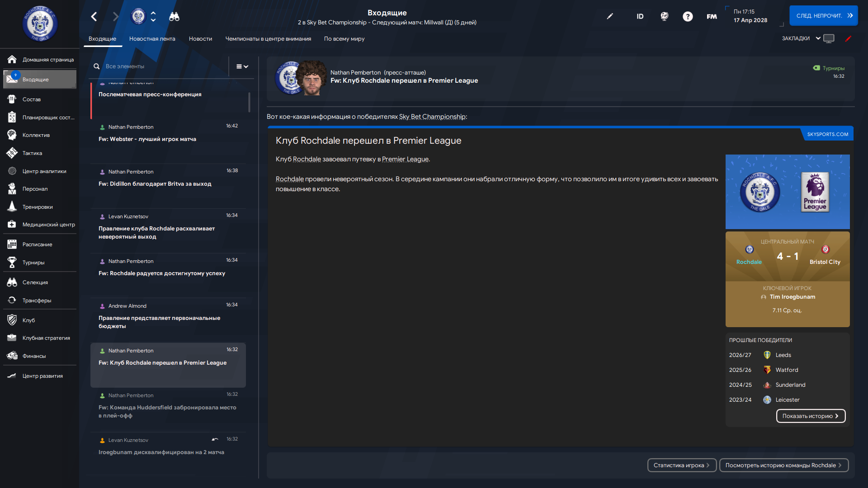Click the Premier League link in the article
The width and height of the screenshot is (868, 488).
click(x=405, y=159)
